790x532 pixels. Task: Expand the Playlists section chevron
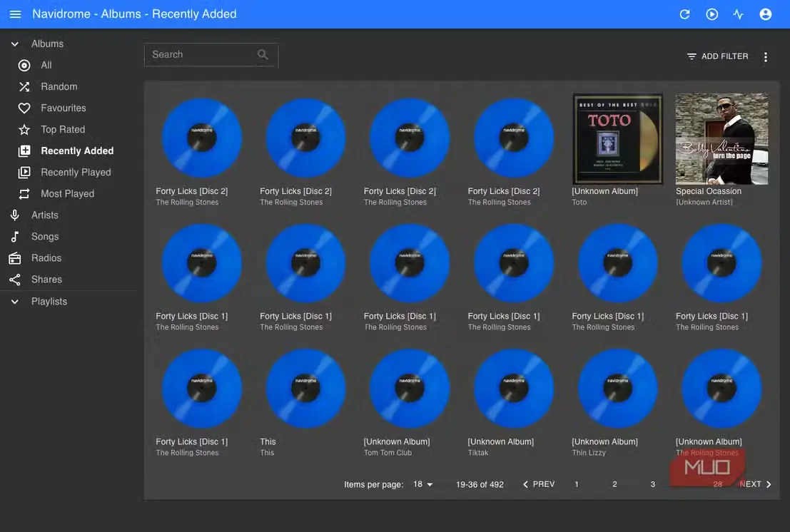(14, 302)
